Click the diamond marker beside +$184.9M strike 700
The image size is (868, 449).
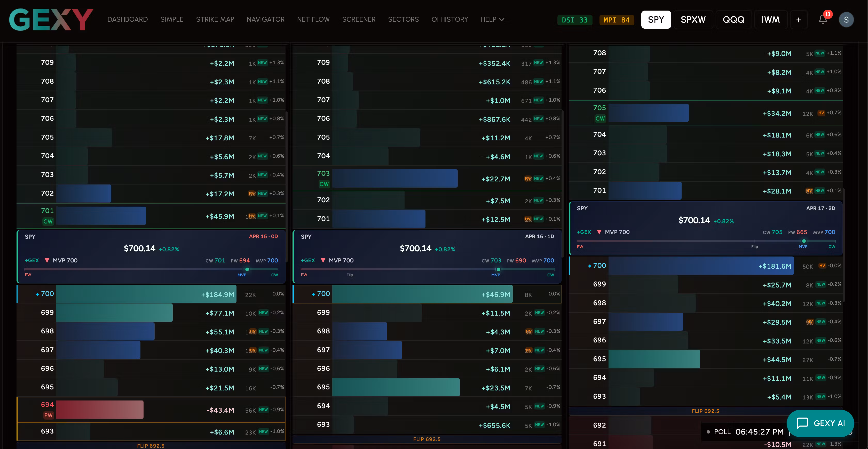click(x=37, y=294)
